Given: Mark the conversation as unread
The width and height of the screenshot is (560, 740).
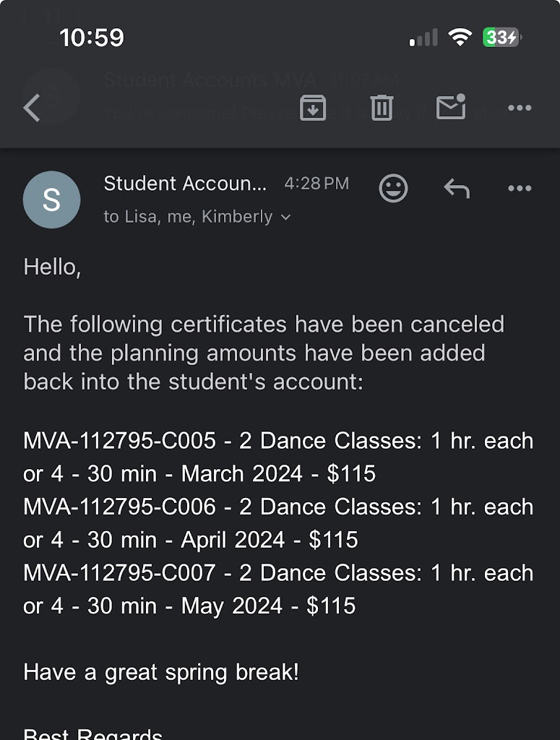Looking at the screenshot, I should coord(451,108).
